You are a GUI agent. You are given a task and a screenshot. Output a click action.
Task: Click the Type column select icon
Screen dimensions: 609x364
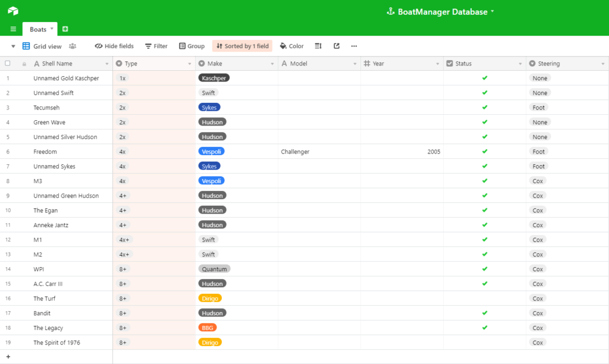[119, 63]
